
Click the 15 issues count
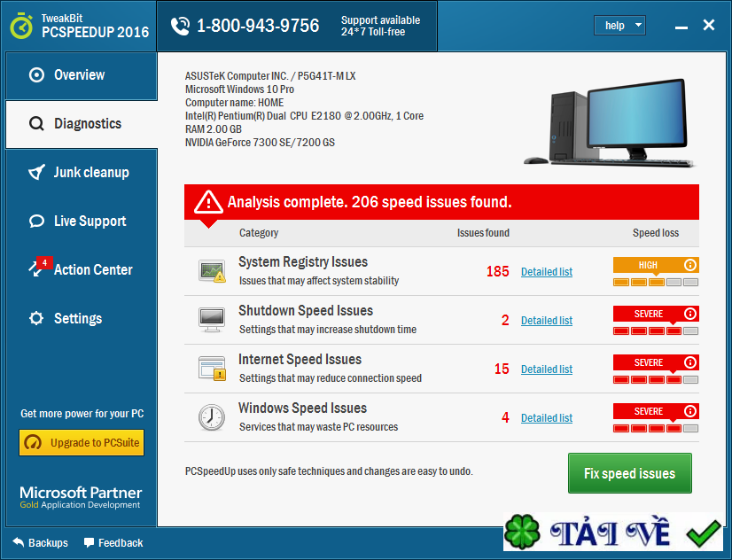tap(502, 369)
